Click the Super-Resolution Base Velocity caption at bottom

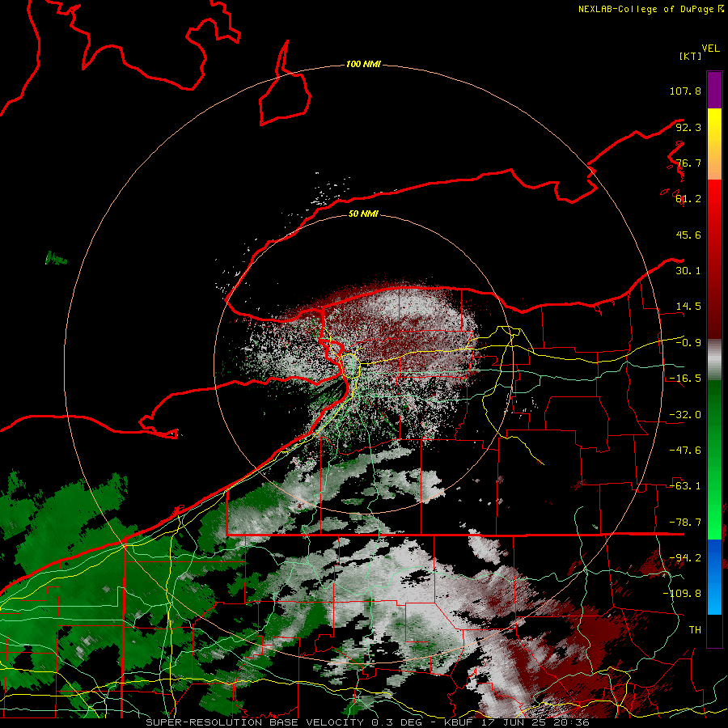tap(367, 722)
